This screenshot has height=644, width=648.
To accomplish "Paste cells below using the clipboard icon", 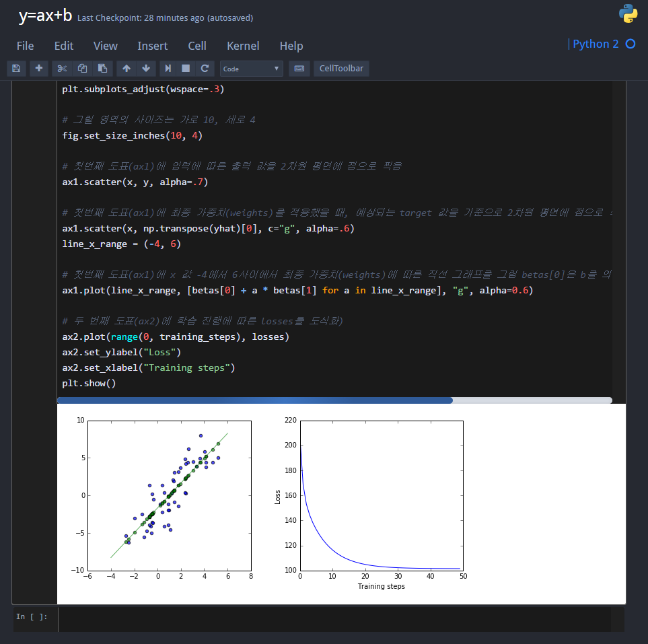I will pyautogui.click(x=102, y=69).
